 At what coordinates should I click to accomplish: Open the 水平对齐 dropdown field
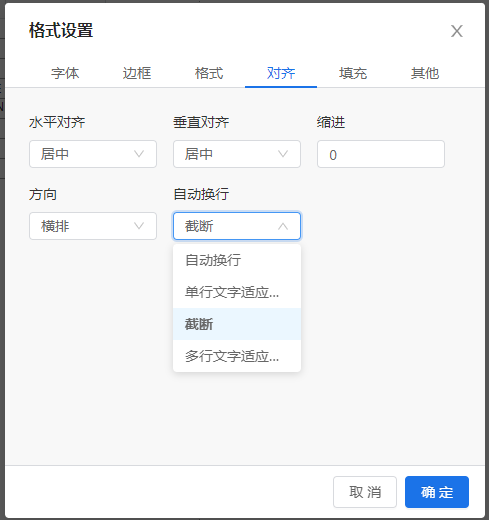tap(93, 154)
